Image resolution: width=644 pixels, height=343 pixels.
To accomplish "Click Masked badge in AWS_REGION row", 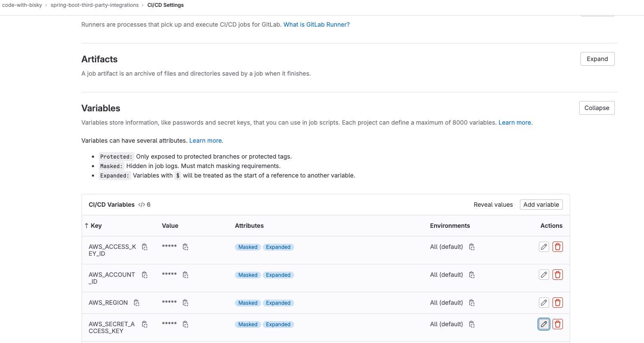I will coord(248,303).
